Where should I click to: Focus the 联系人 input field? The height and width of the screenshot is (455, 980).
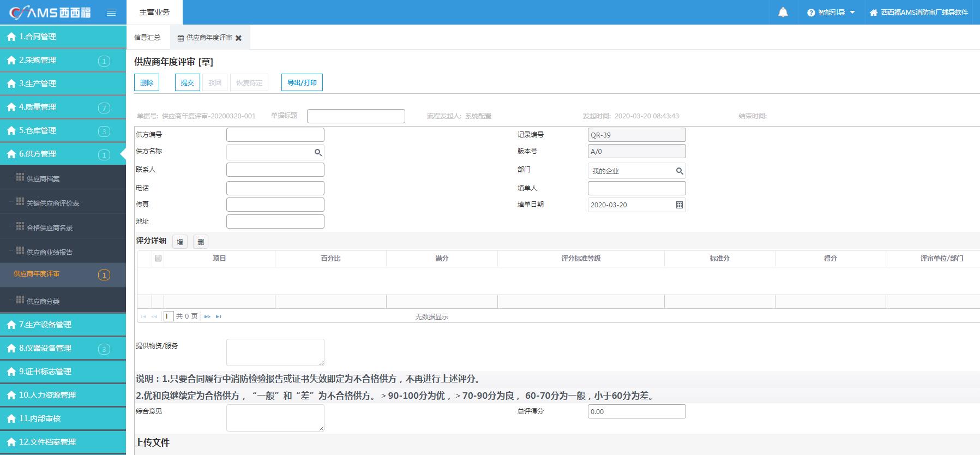click(275, 170)
